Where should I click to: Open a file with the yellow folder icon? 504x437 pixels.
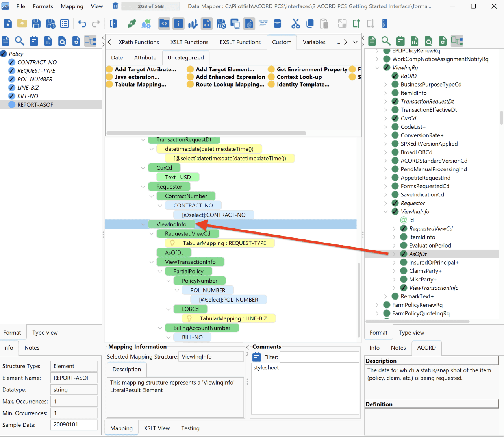22,24
